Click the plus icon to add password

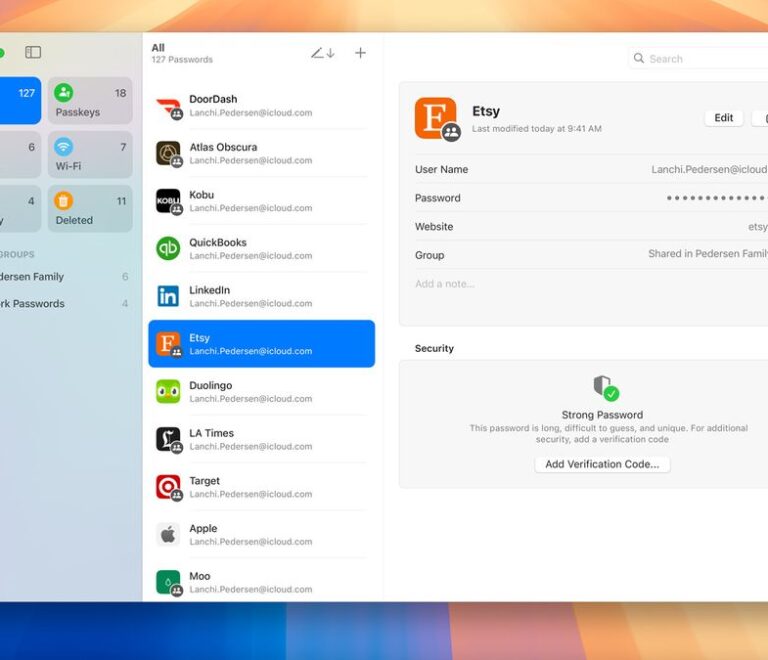coord(360,53)
